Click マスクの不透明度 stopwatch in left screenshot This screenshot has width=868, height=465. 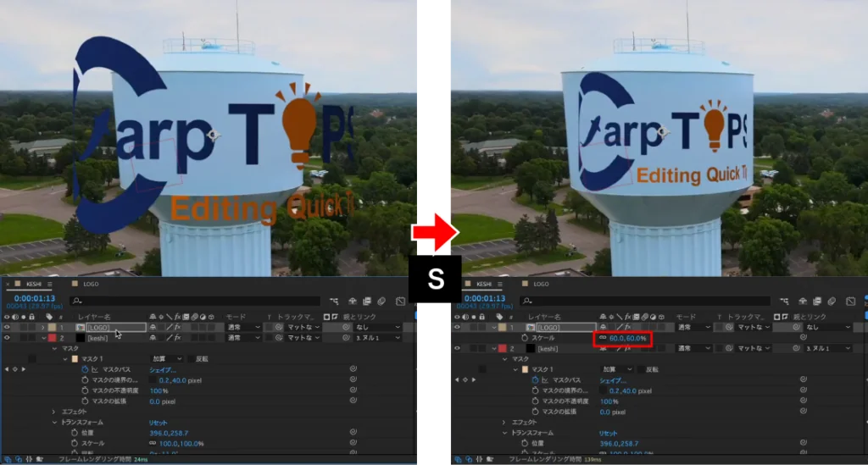85,390
